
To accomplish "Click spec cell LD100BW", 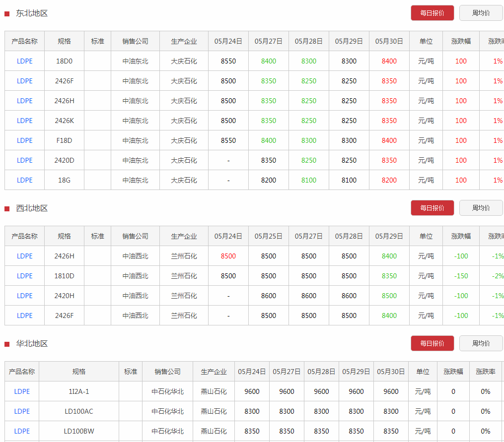I will [79, 432].
